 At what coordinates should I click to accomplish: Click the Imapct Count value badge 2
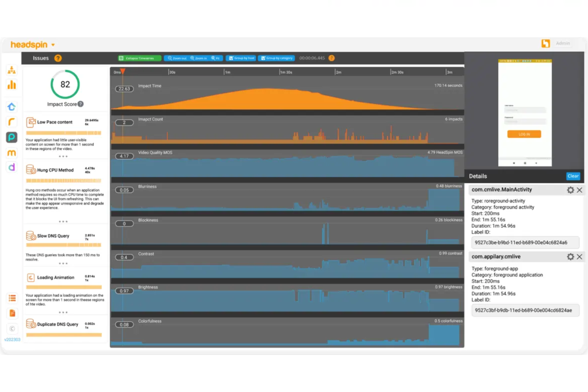pyautogui.click(x=124, y=122)
